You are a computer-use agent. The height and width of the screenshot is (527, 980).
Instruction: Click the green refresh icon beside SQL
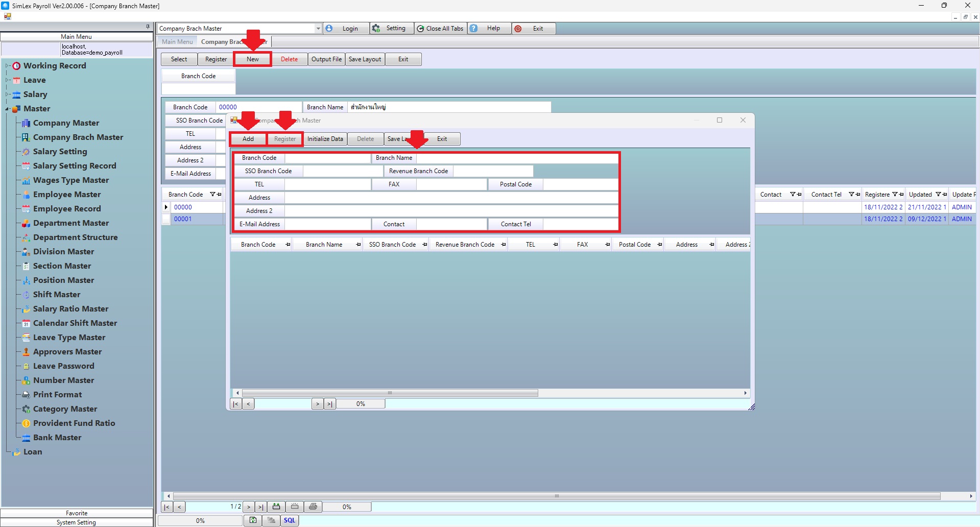click(253, 520)
